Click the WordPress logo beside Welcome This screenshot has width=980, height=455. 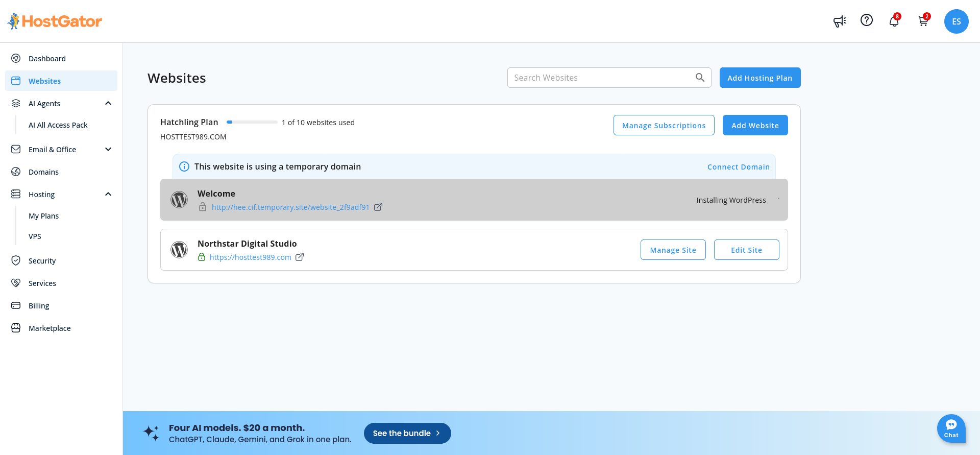179,200
